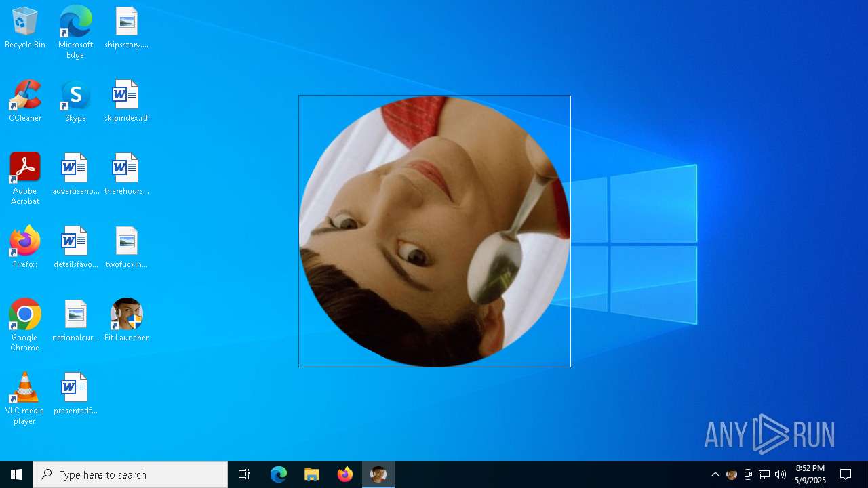Screen dimensions: 868x488
Task: Open the CCleaner desktop shortcut
Action: [x=25, y=102]
